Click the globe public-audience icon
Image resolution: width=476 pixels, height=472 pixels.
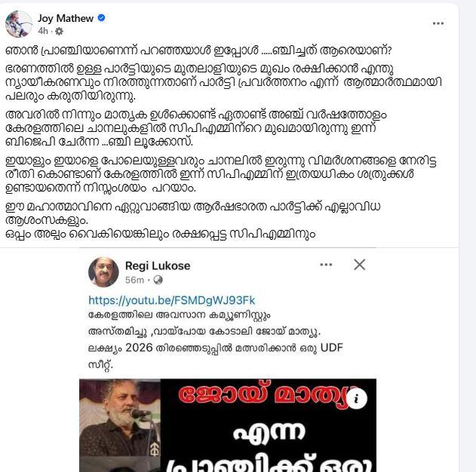click(158, 280)
